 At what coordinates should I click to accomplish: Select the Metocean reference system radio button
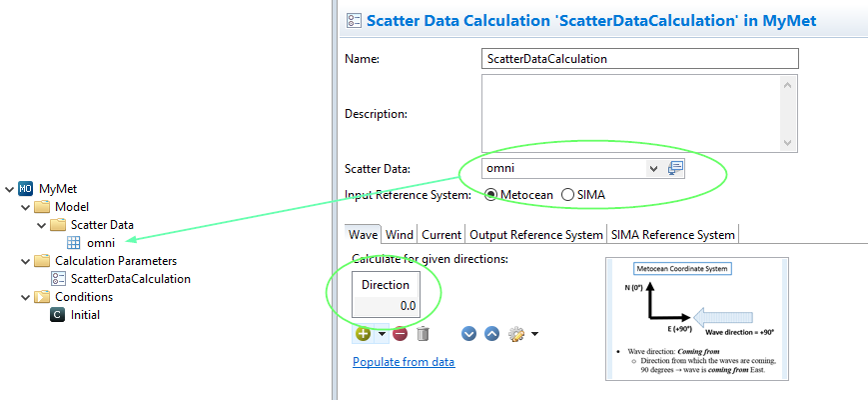491,195
